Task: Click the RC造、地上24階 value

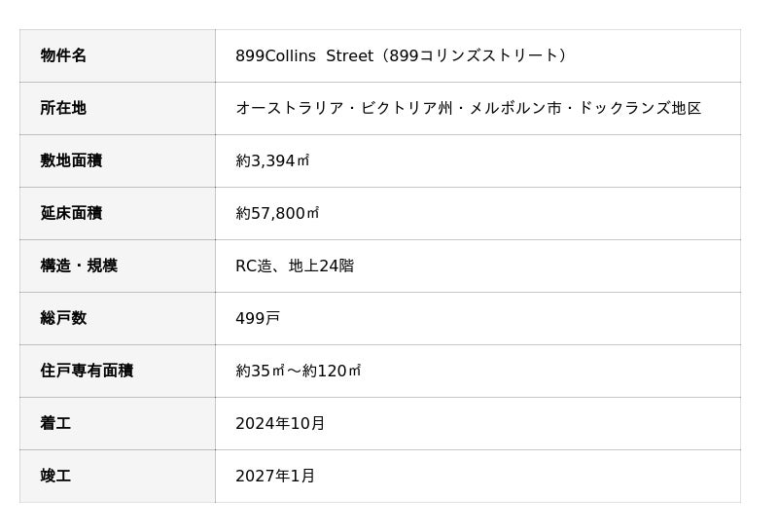Action: (295, 266)
